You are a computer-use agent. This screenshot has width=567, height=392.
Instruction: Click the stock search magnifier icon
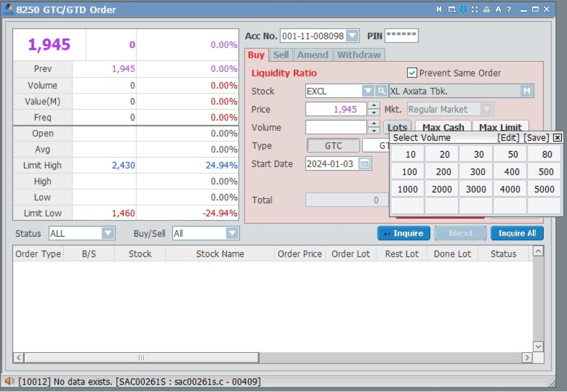coord(382,91)
